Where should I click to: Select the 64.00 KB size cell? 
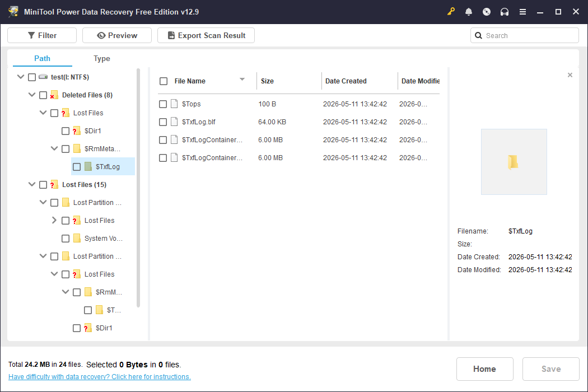click(x=272, y=122)
